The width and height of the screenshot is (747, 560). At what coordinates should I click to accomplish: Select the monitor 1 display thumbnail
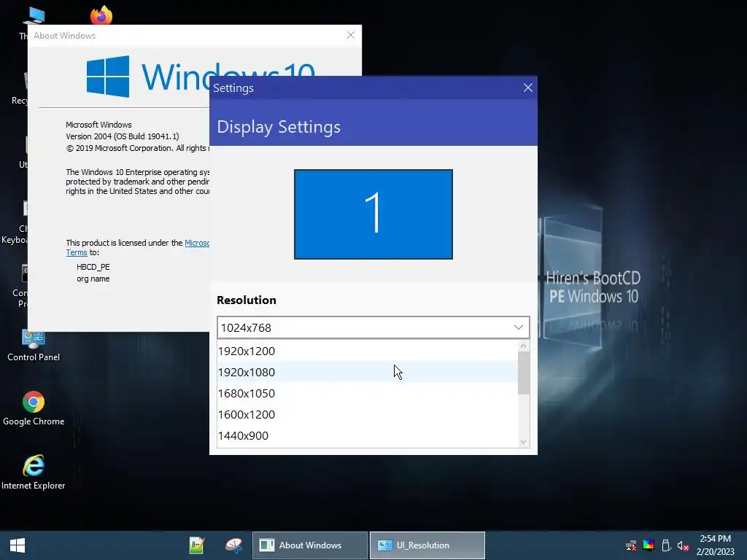tap(373, 214)
